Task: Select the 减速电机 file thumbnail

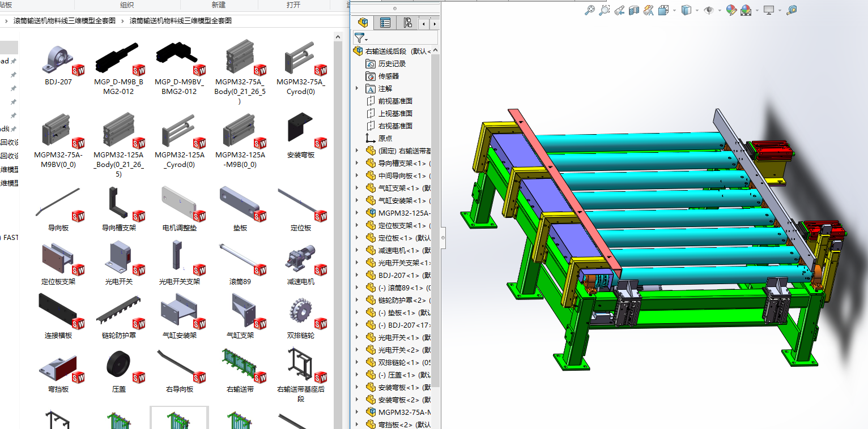Action: pos(301,261)
